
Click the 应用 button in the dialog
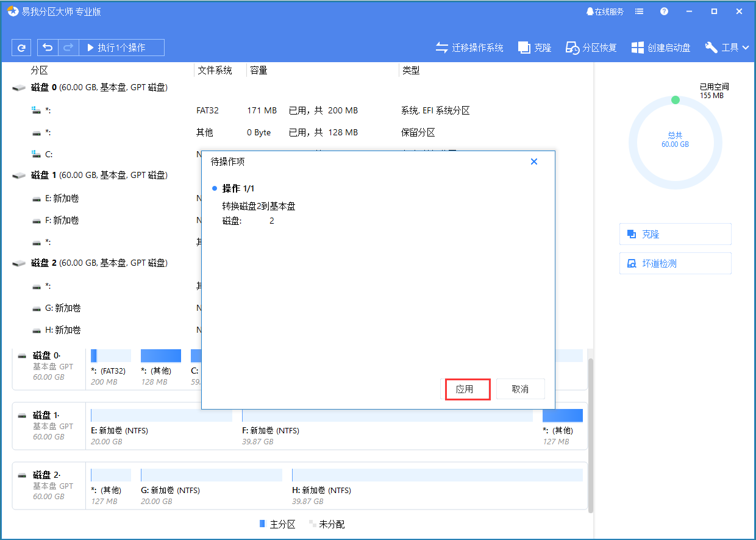[x=467, y=389]
